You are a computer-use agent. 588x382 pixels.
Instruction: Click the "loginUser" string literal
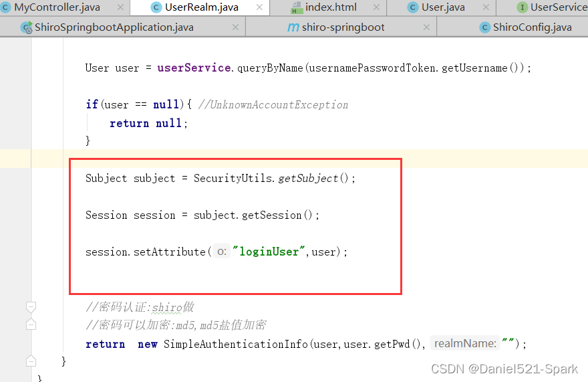[269, 252]
